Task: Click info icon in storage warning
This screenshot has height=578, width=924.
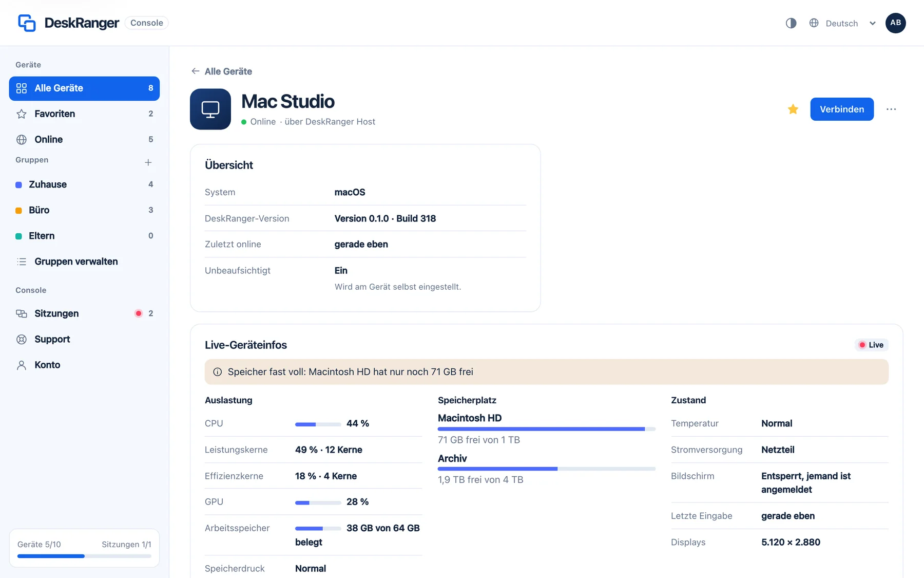Action: 218,372
